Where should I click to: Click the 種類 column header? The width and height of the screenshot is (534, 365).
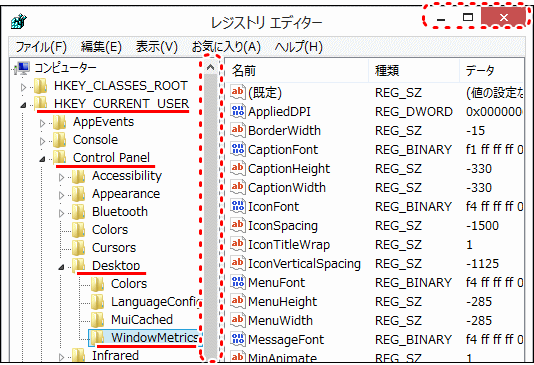point(414,71)
